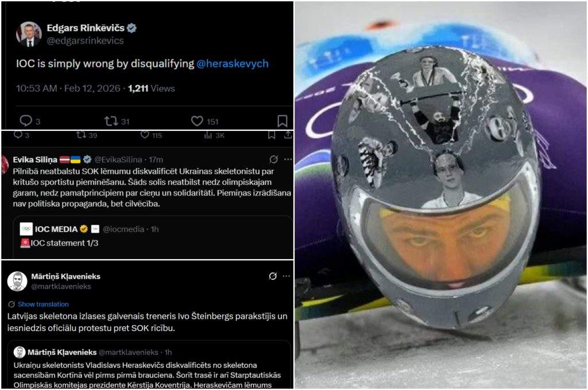The height and width of the screenshot is (390, 588).
Task: Open view stats icon showing 3K
Action: pyautogui.click(x=208, y=135)
